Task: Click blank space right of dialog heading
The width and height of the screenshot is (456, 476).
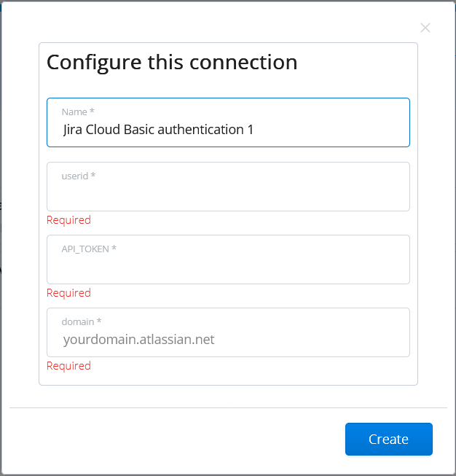Action: 357,62
